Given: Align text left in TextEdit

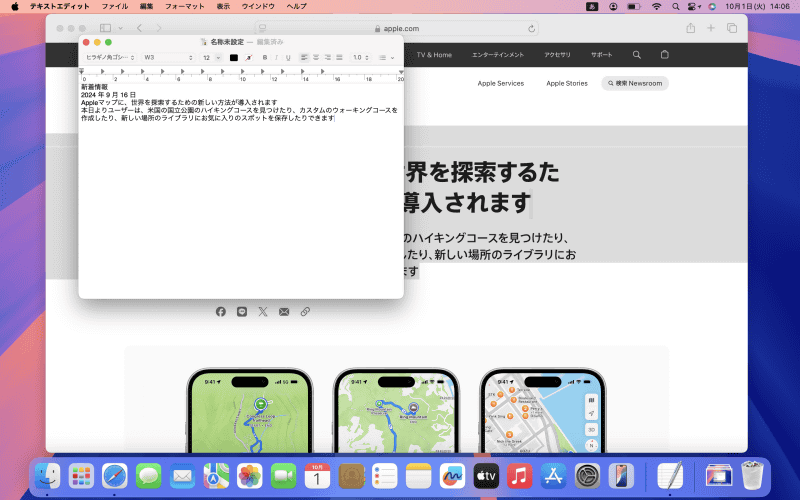Looking at the screenshot, I should [x=304, y=58].
